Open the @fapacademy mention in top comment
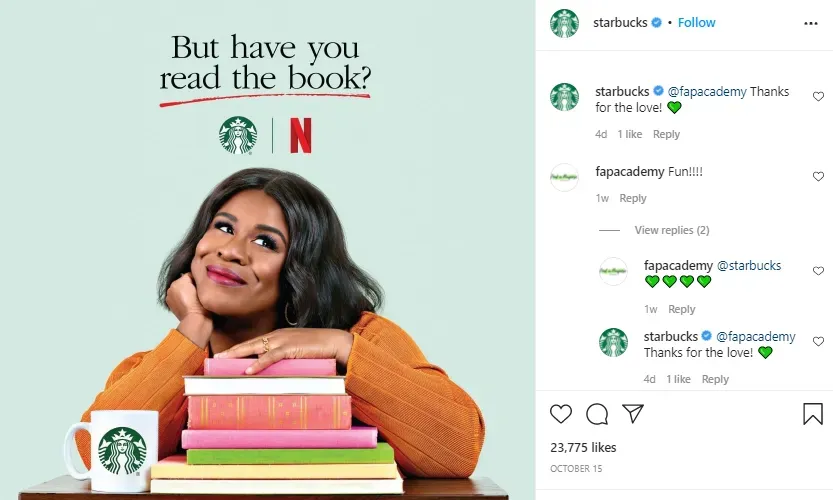Screen dimensions: 833x500 pyautogui.click(x=707, y=91)
